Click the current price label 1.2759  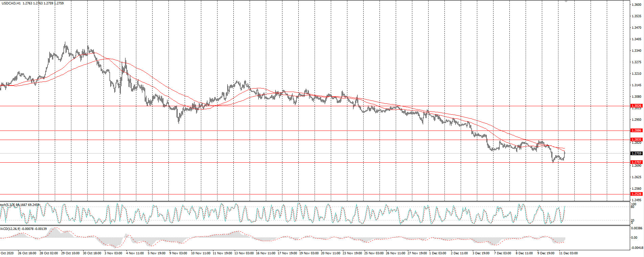(x=637, y=154)
